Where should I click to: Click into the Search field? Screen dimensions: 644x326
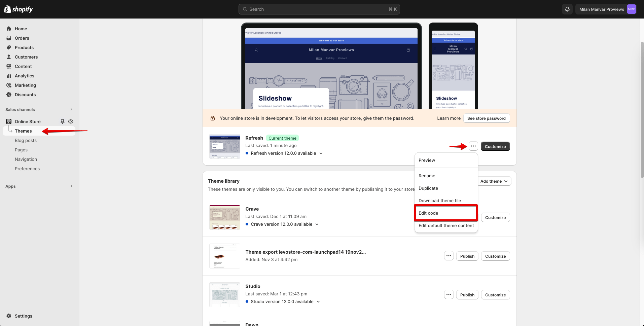pyautogui.click(x=319, y=9)
